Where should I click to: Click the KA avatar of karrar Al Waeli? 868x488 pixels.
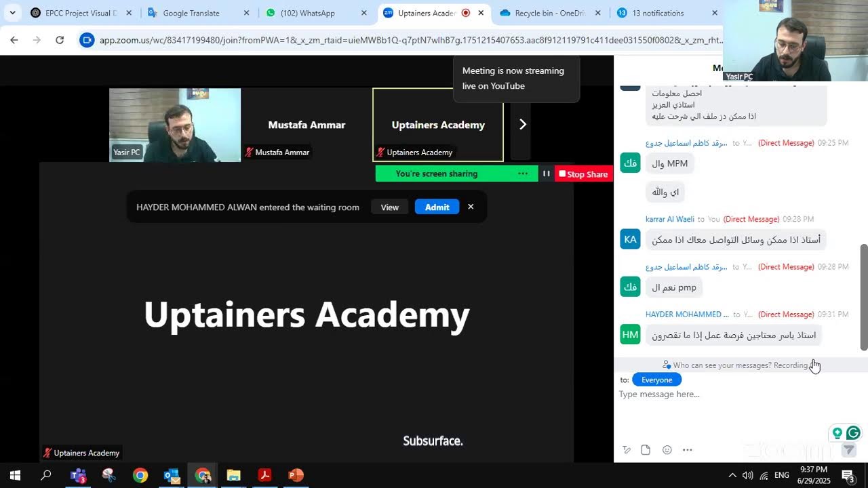click(630, 239)
